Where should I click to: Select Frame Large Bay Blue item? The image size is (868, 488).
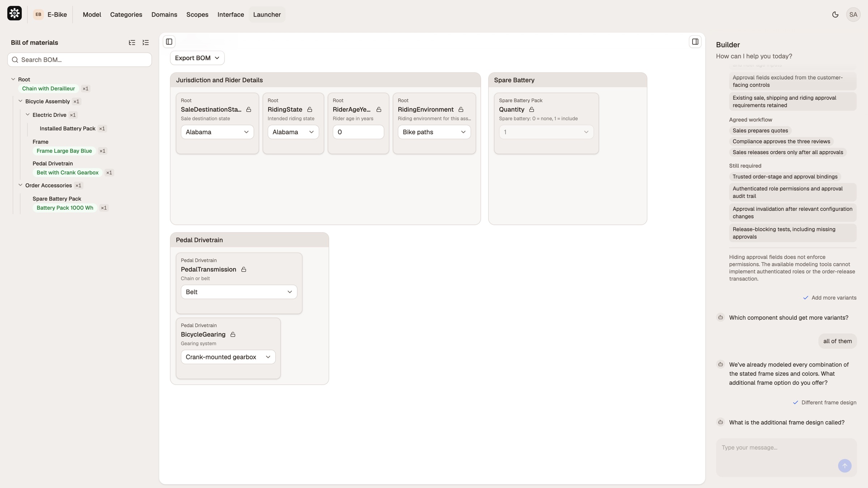pos(64,151)
